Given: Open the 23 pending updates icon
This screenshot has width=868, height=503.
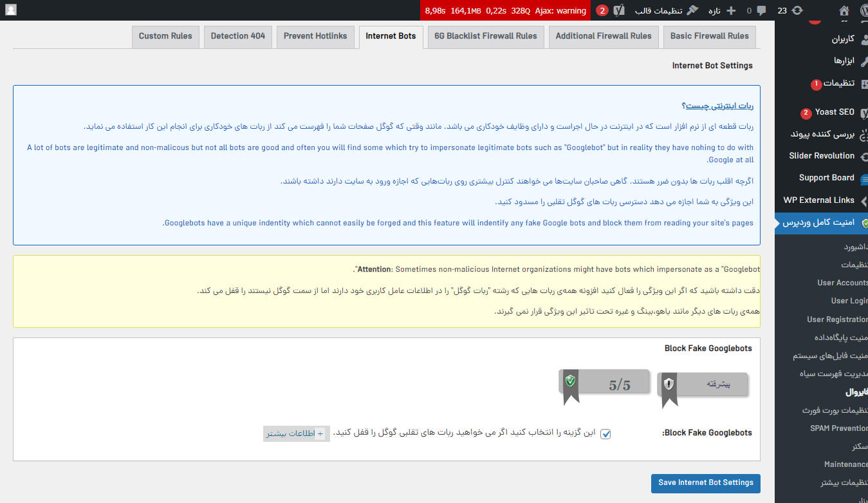Looking at the screenshot, I should (x=797, y=10).
